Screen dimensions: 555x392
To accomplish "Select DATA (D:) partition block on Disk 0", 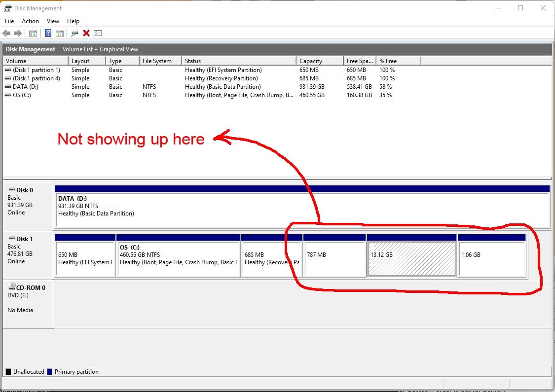I will pos(302,207).
